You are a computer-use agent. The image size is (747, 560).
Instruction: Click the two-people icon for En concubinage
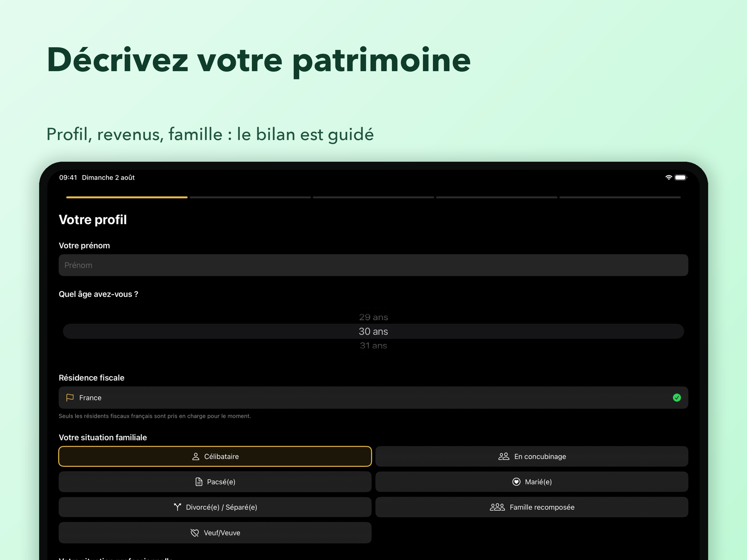[504, 457]
